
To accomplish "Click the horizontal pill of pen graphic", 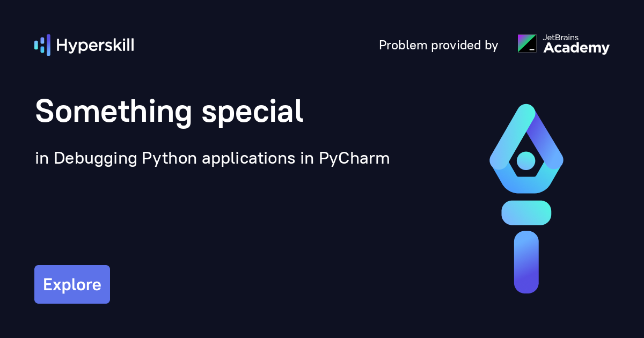I will pyautogui.click(x=526, y=212).
